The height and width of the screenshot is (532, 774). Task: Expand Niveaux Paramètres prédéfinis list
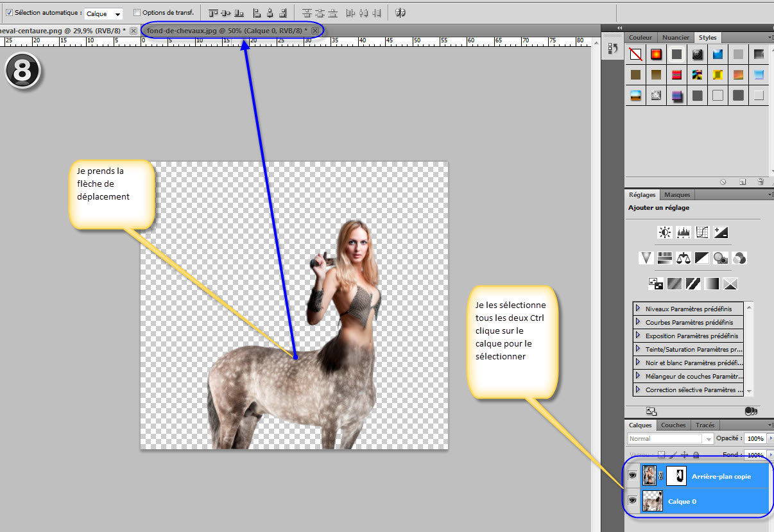638,309
